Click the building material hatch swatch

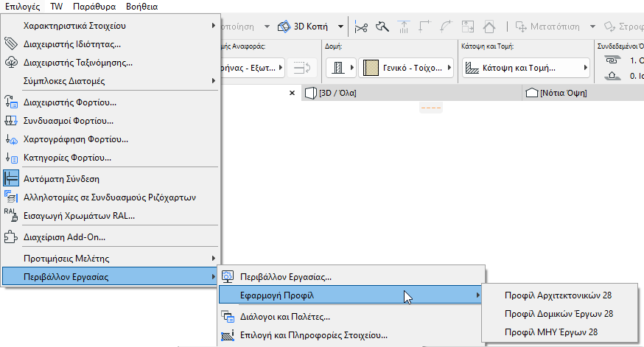click(x=371, y=68)
